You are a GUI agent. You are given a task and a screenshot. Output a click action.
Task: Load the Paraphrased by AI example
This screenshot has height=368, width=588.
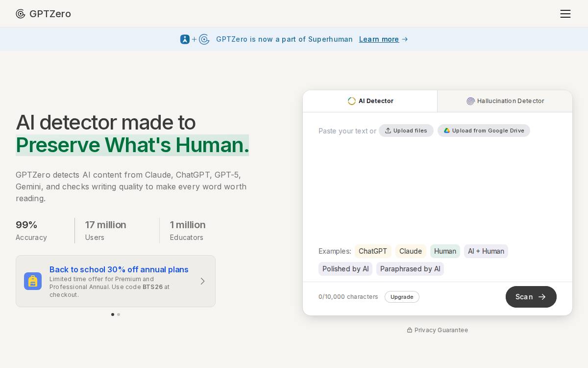(410, 269)
